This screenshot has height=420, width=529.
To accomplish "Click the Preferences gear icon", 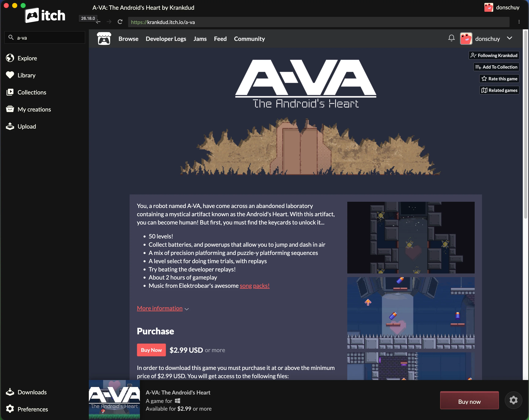I will pyautogui.click(x=10, y=409).
